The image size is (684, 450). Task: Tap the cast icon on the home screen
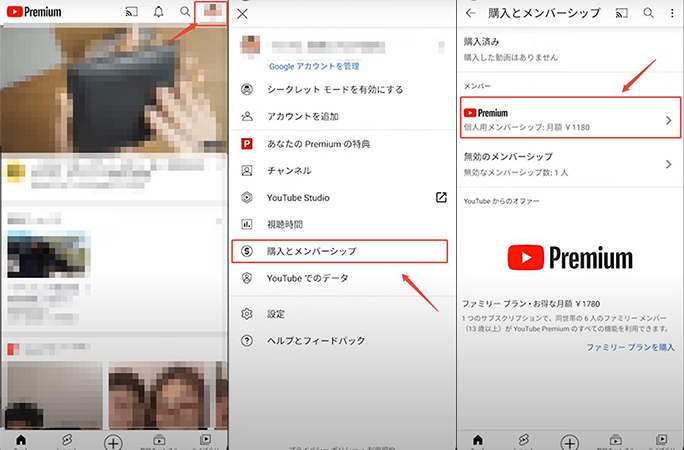[x=131, y=12]
